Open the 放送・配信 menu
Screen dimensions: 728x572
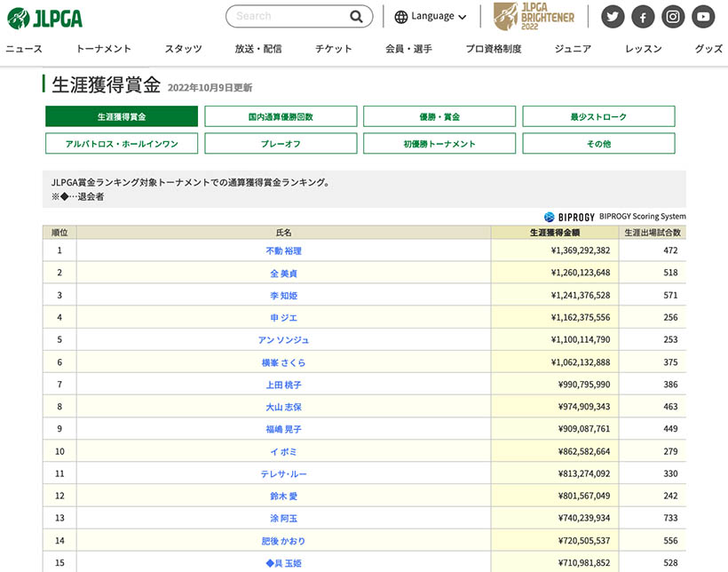(258, 49)
